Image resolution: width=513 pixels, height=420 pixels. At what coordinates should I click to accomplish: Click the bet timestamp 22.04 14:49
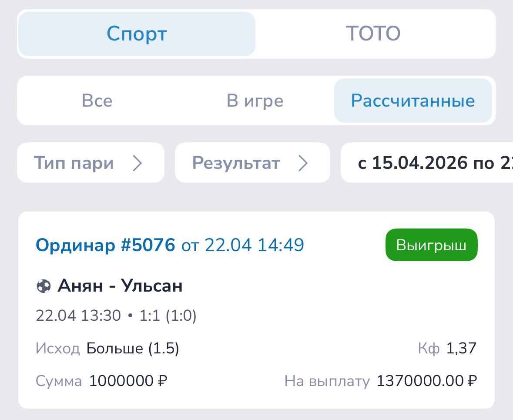254,245
